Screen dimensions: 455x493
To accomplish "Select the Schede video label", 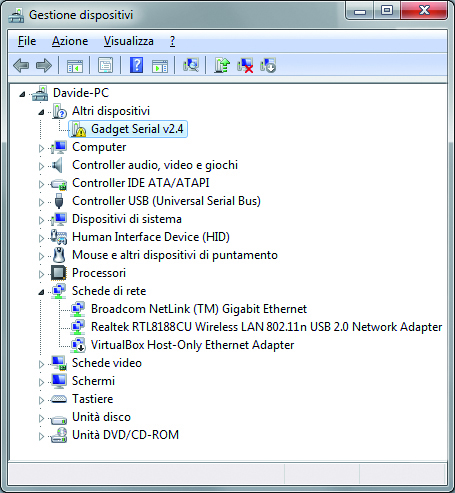I will click(107, 363).
